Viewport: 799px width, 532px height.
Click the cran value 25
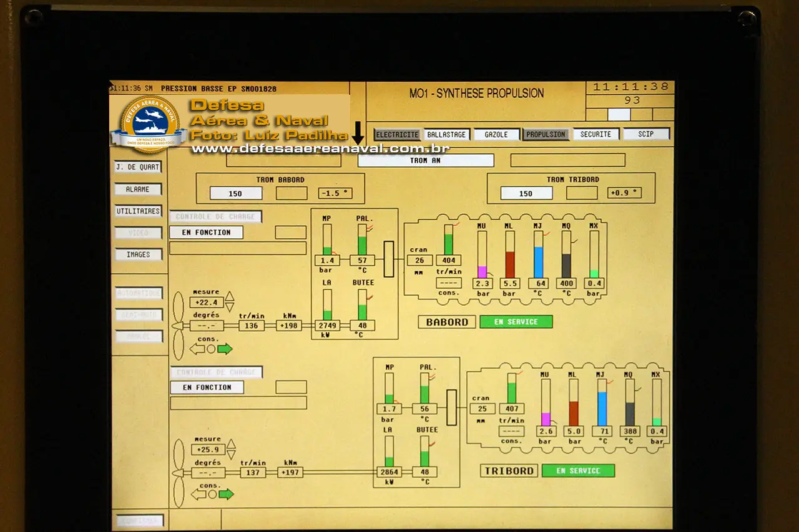coord(482,409)
